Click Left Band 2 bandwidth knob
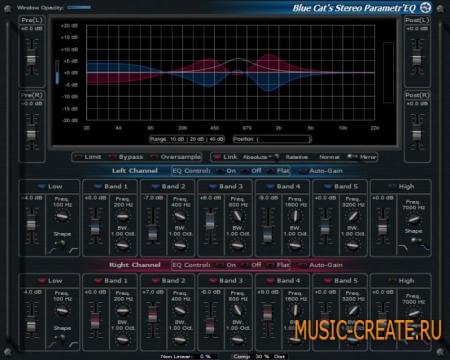The image size is (450, 360). (x=180, y=246)
